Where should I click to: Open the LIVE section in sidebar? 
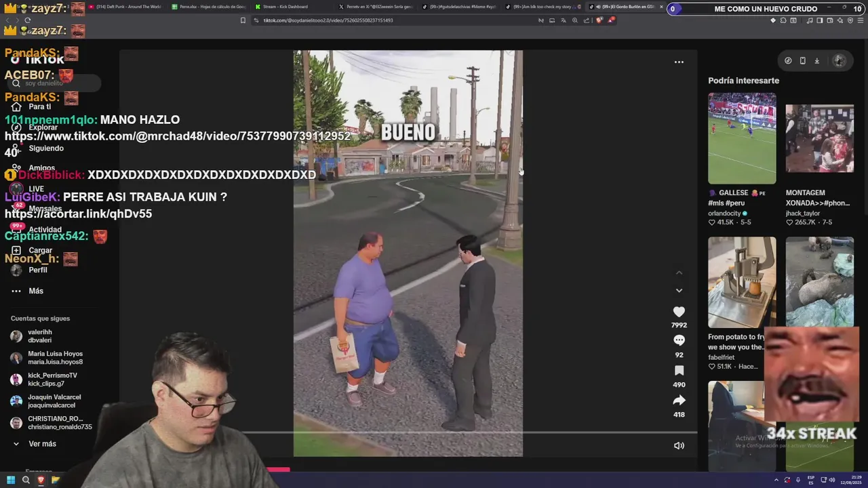click(x=36, y=189)
